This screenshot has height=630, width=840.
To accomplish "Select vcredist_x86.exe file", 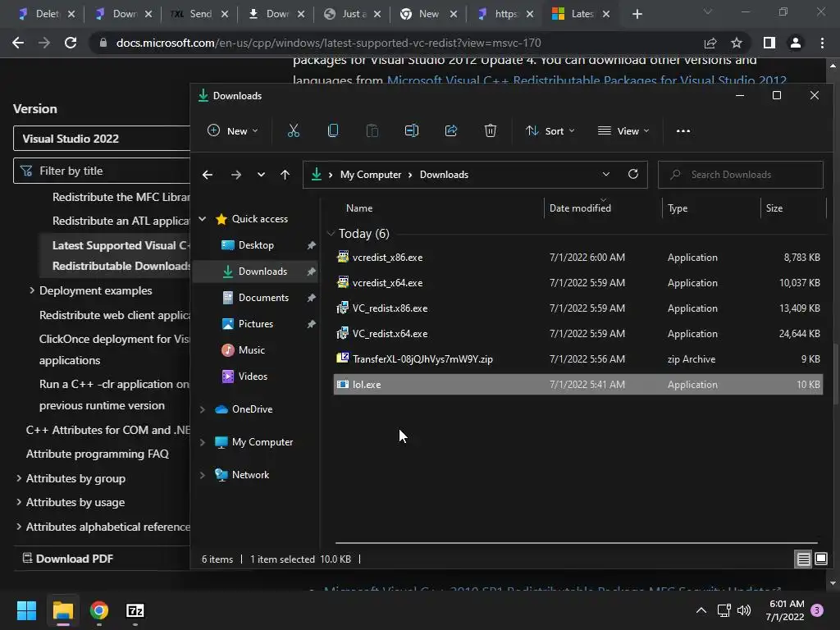I will click(x=577, y=257).
